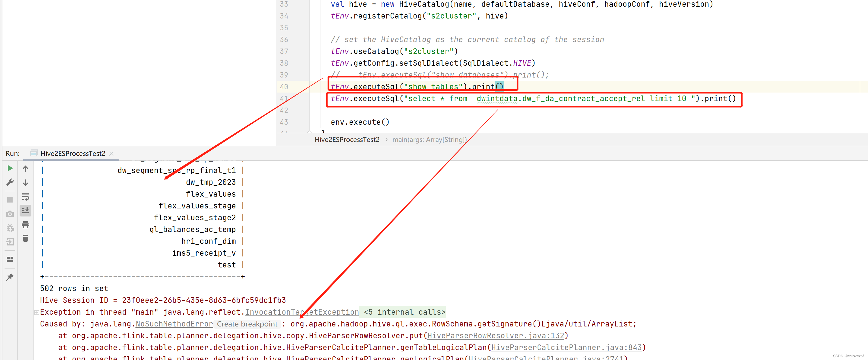
Task: Pin the Run tab using the pin icon
Action: click(10, 277)
